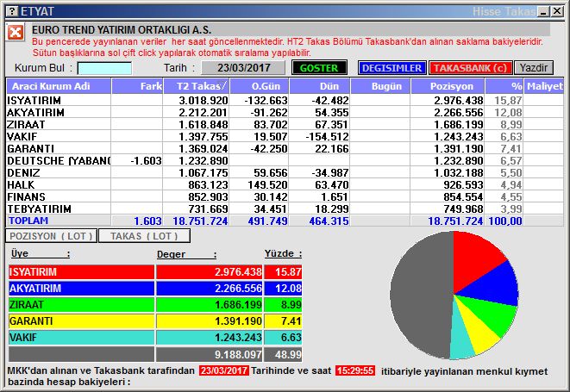
Task: Switch to POZISYON ( LOT ) tab
Action: 51,236
